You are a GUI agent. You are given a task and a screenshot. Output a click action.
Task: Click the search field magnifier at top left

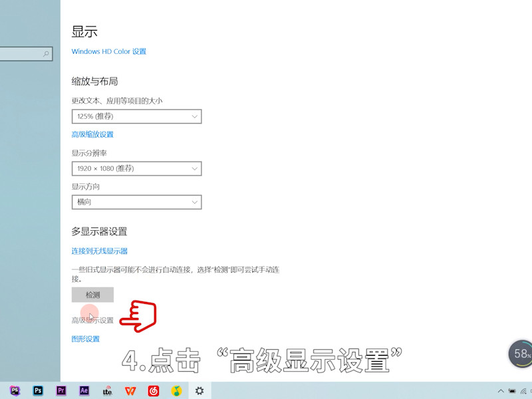[x=47, y=54]
